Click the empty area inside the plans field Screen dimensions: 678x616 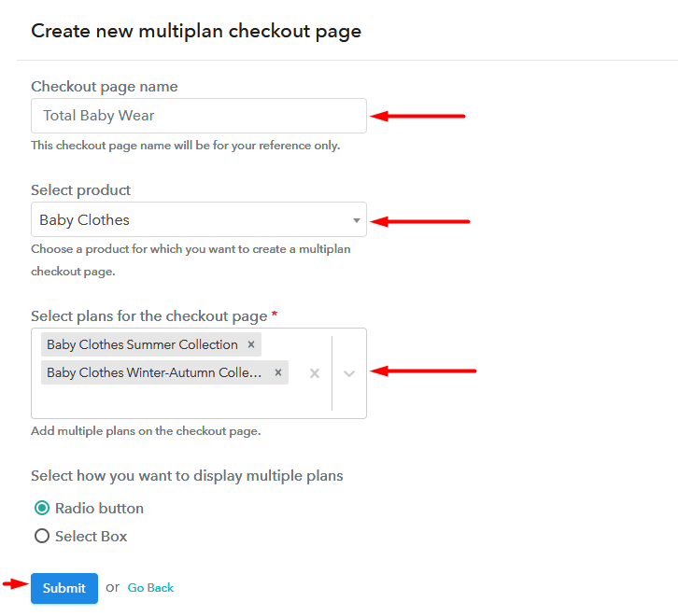(168, 402)
